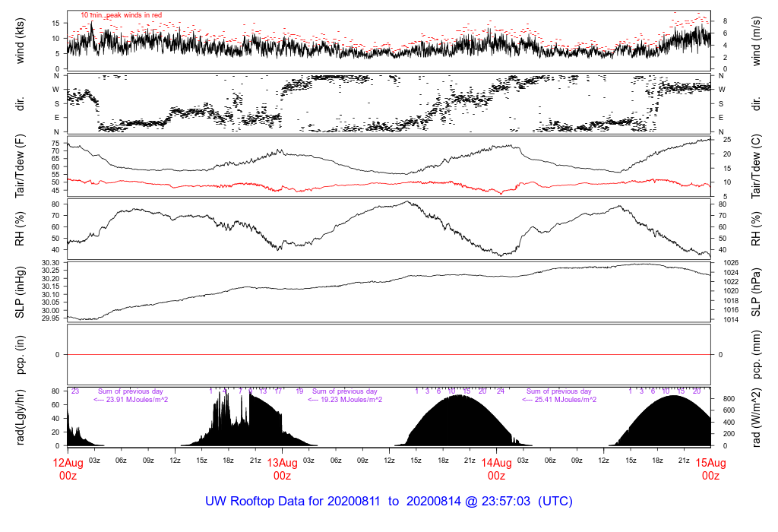Click the rad (W/m^2) axis label
Screen dimensions: 778x532
pyautogui.click(x=757, y=417)
